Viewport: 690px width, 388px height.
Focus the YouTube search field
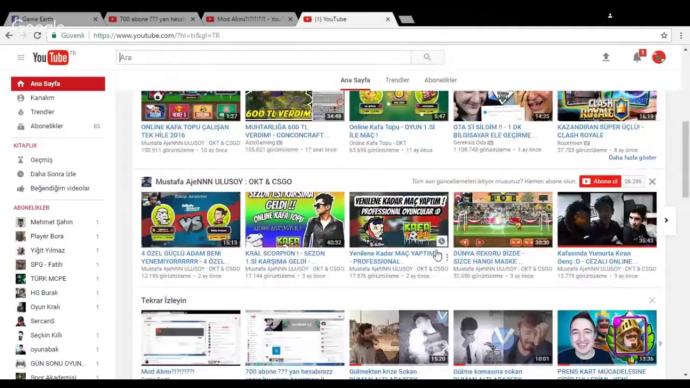[x=264, y=57]
